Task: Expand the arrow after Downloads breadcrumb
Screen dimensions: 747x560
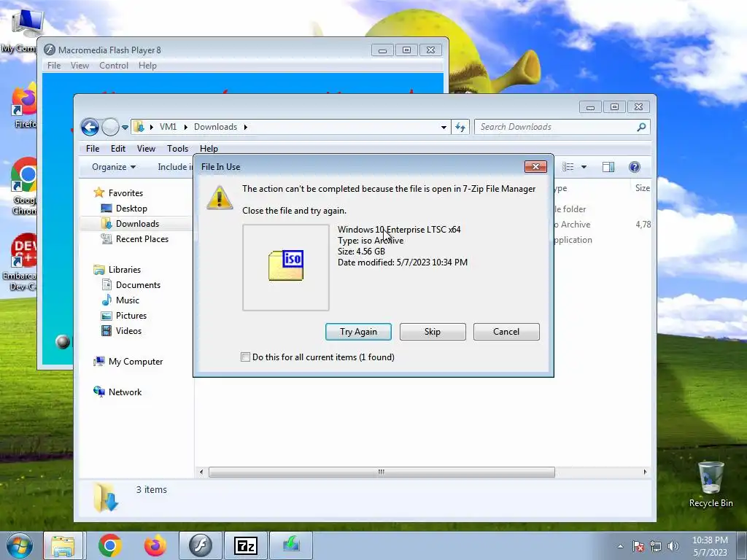Action: pos(246,127)
